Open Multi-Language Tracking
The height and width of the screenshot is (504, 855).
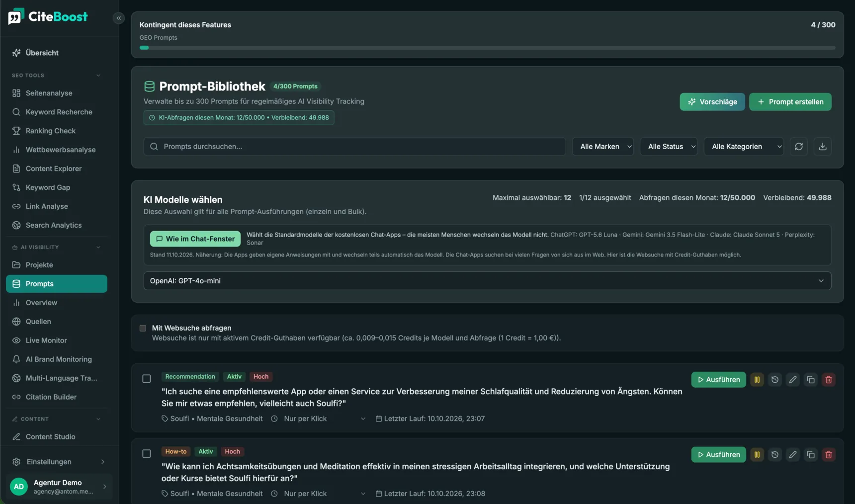[x=57, y=378]
